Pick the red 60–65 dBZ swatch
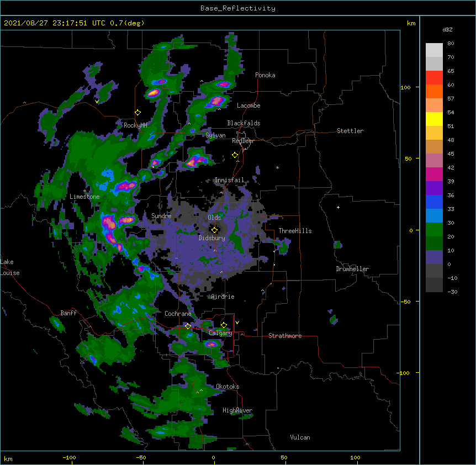476x465 pixels. [434, 78]
